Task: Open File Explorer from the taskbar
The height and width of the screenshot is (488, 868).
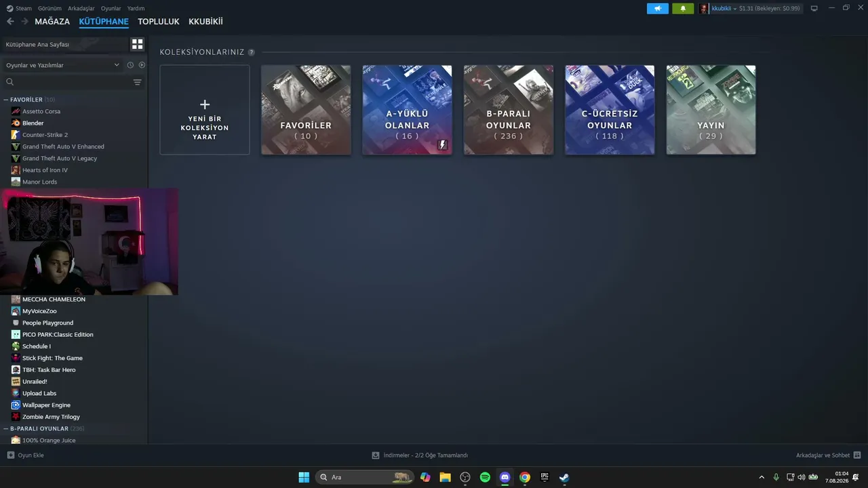Action: coord(445,477)
